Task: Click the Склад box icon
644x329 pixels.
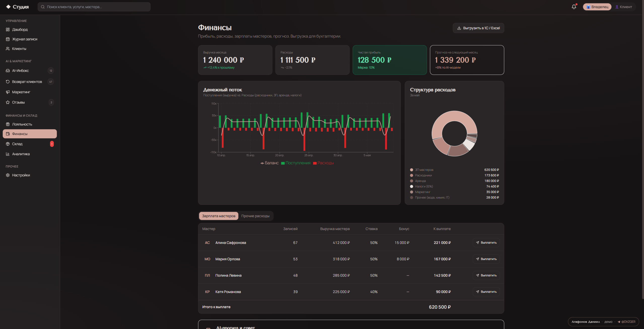Action: point(8,144)
